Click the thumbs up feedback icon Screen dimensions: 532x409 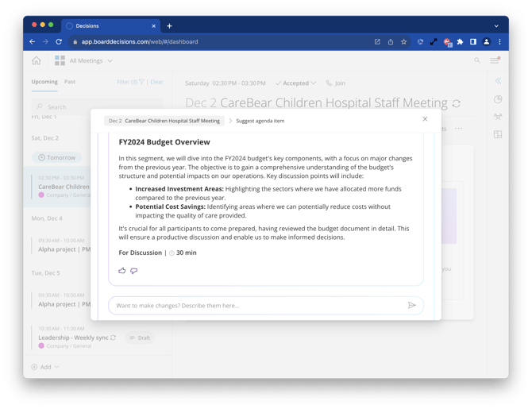(121, 271)
